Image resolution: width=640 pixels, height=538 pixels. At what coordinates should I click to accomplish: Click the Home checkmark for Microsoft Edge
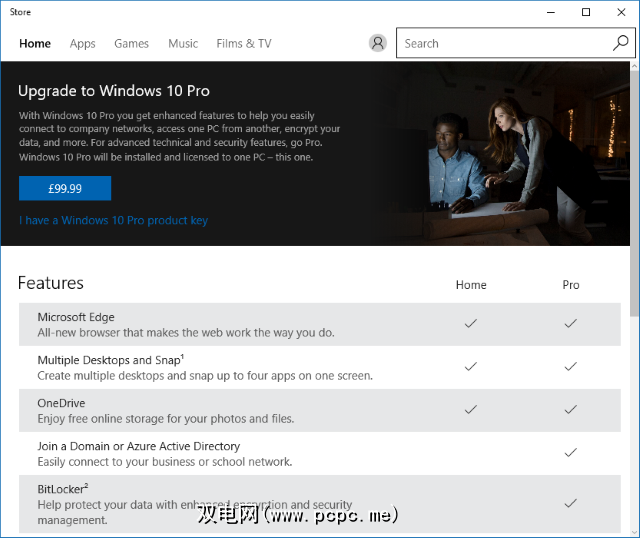pyautogui.click(x=471, y=323)
